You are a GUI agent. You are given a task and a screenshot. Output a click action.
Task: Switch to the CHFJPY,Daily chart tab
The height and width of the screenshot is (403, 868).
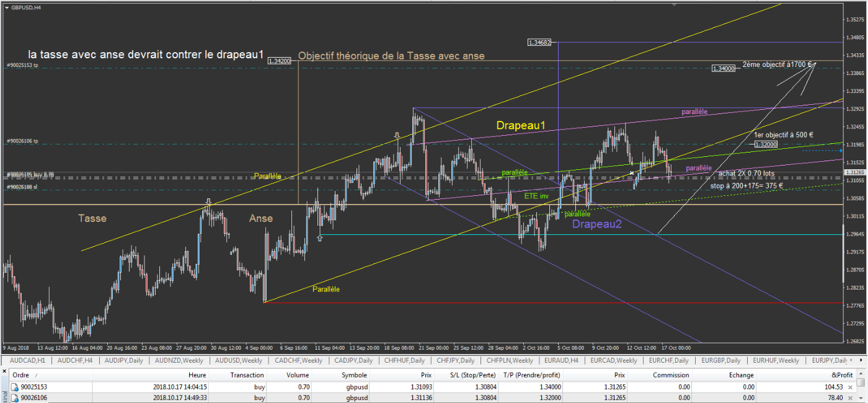pos(456,360)
